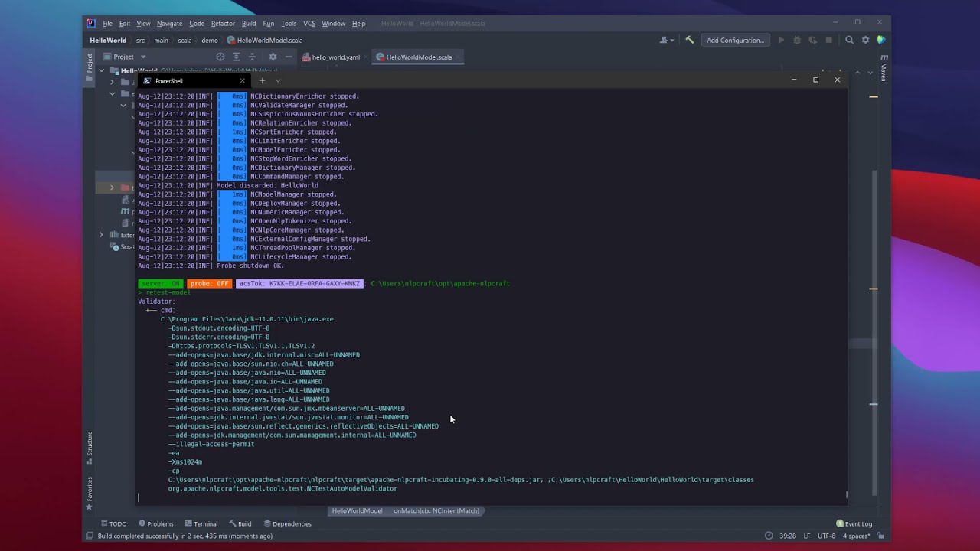Click the Debug bug icon
This screenshot has width=980, height=551.
click(797, 40)
